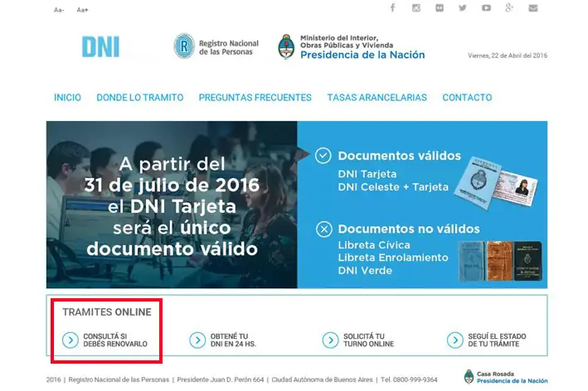588x391 pixels.
Task: Open DONDE LO TRAMITO menu item
Action: (140, 98)
